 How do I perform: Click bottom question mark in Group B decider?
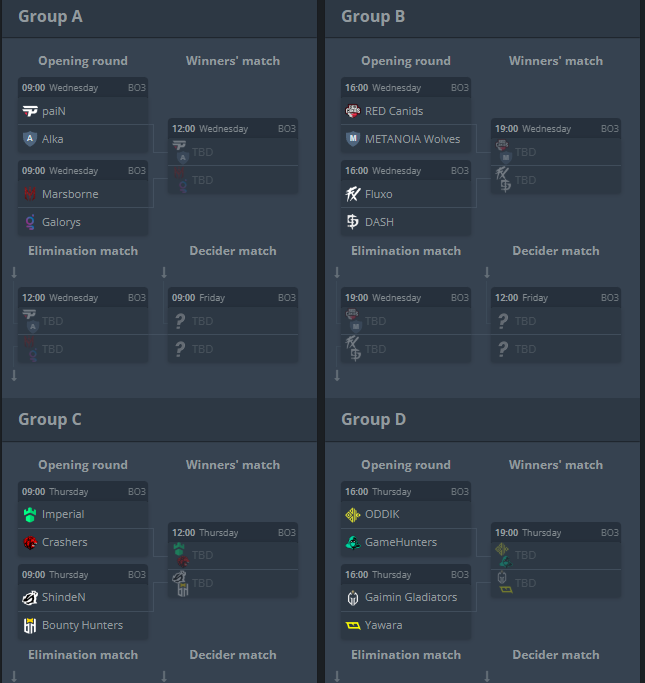point(503,349)
